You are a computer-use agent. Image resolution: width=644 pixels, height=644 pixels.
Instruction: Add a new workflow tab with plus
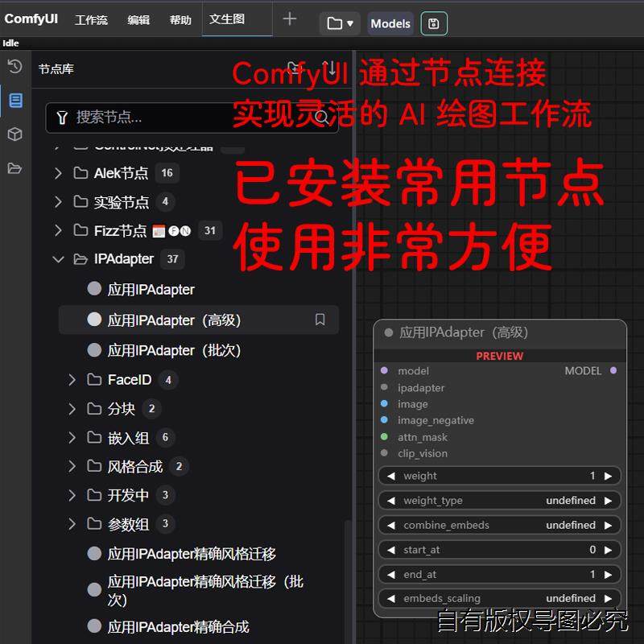pyautogui.click(x=290, y=19)
